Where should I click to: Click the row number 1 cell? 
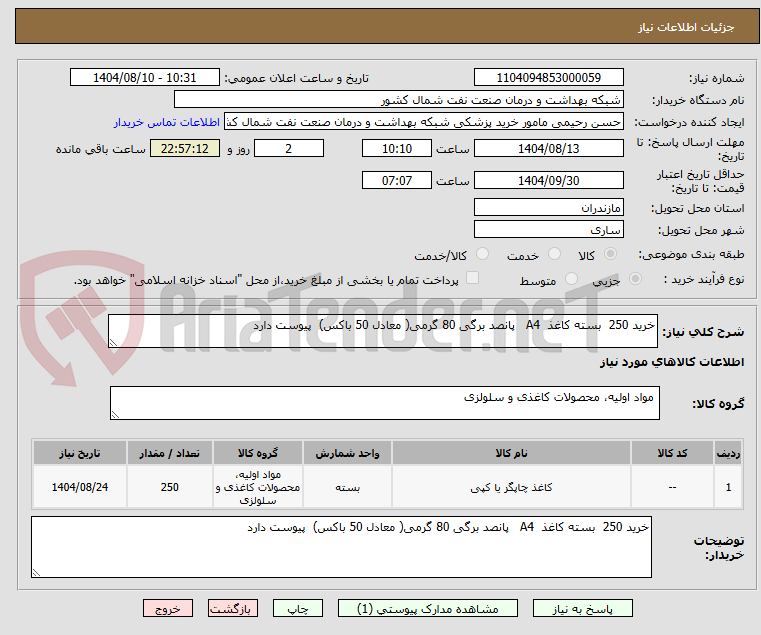click(728, 487)
